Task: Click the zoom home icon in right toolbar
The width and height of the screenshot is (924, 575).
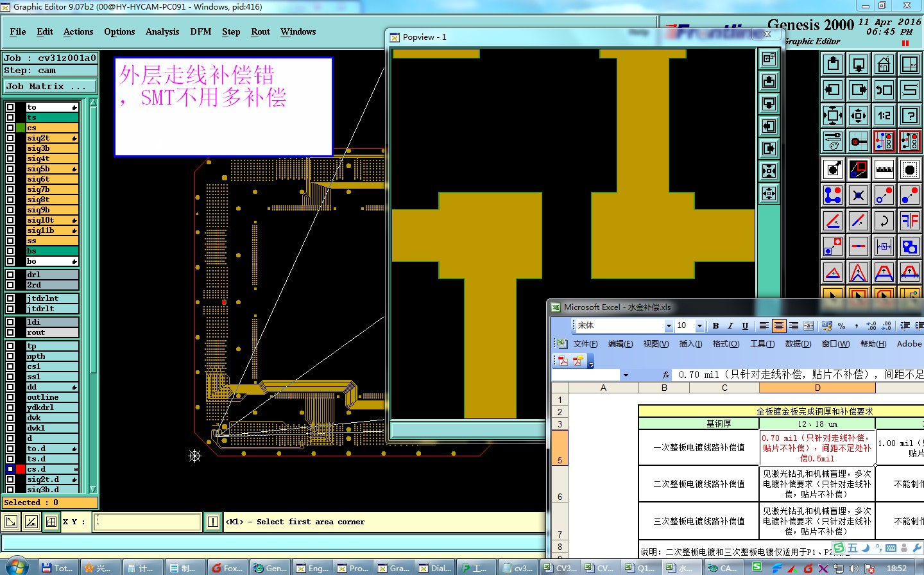Action: coord(884,64)
